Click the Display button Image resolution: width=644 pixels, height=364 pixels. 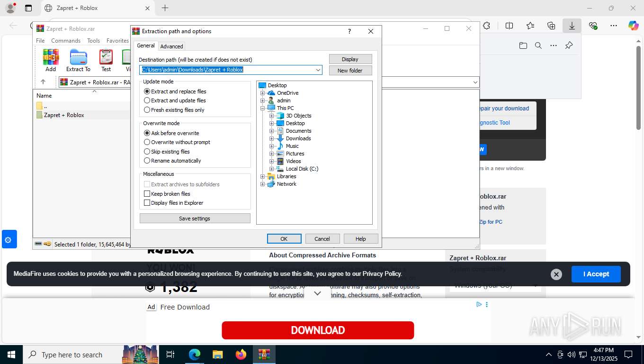[350, 59]
